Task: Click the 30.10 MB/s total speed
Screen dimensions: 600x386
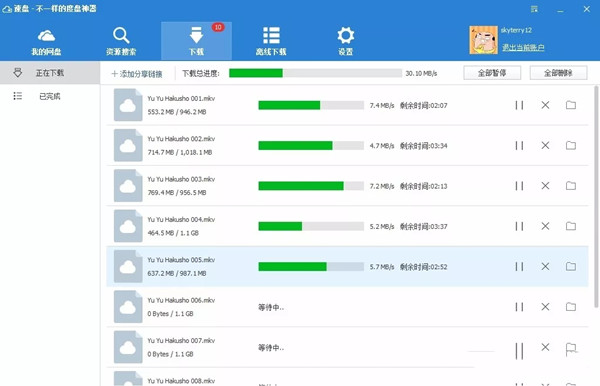Action: [x=421, y=73]
